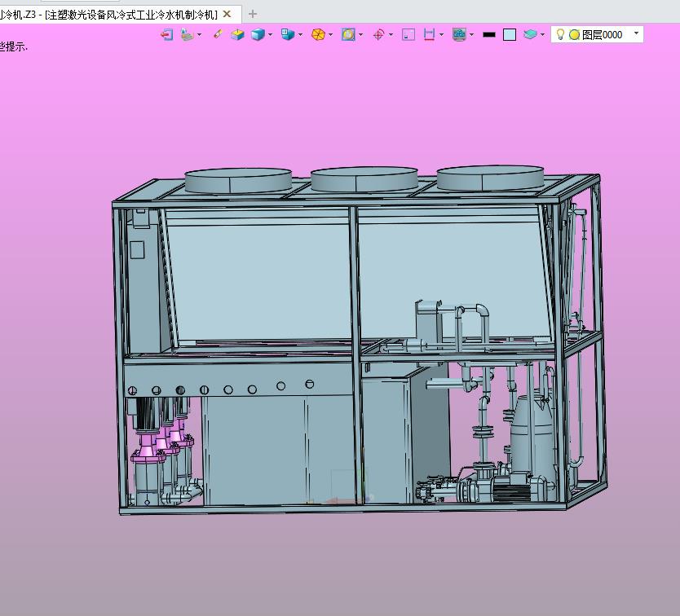Click the teal layers stack icon

pyautogui.click(x=530, y=35)
